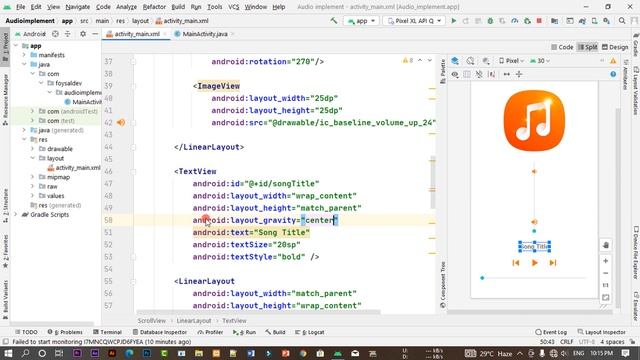Click the TextView breadcrumb
The image size is (640, 360).
click(x=234, y=320)
